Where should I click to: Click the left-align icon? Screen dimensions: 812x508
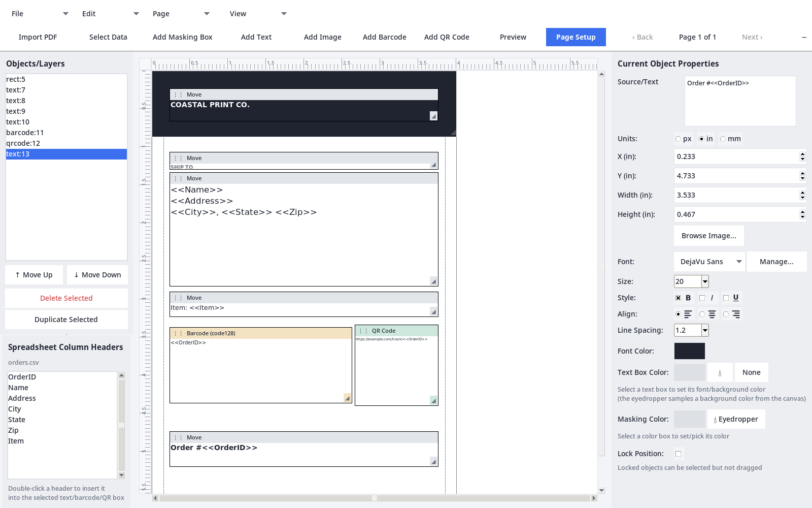pyautogui.click(x=688, y=314)
